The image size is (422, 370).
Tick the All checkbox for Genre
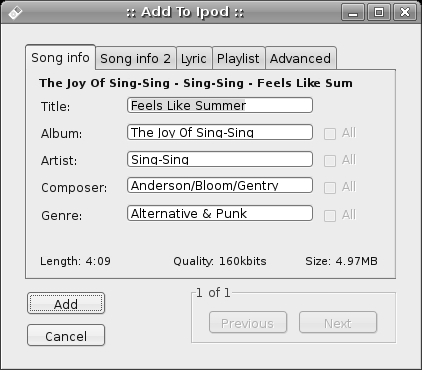click(x=330, y=216)
